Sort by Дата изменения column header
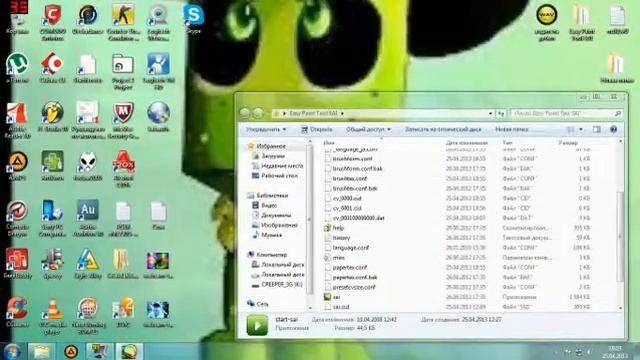 pos(467,143)
